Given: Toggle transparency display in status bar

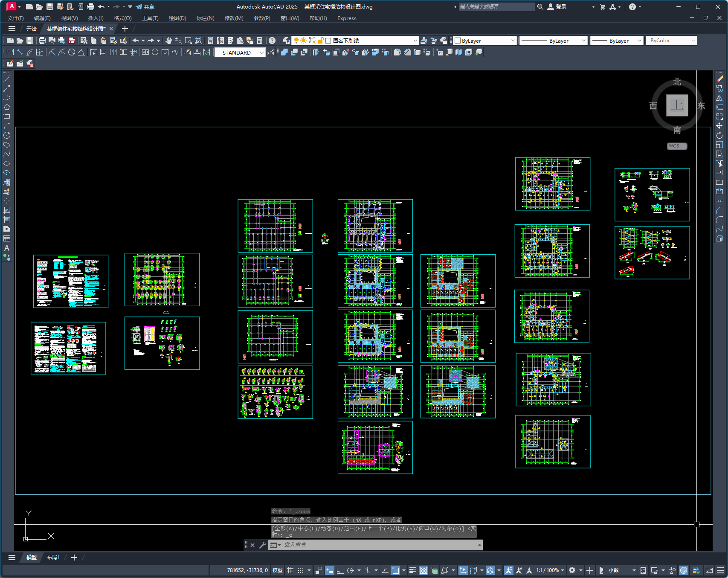Looking at the screenshot, I should point(423,570).
